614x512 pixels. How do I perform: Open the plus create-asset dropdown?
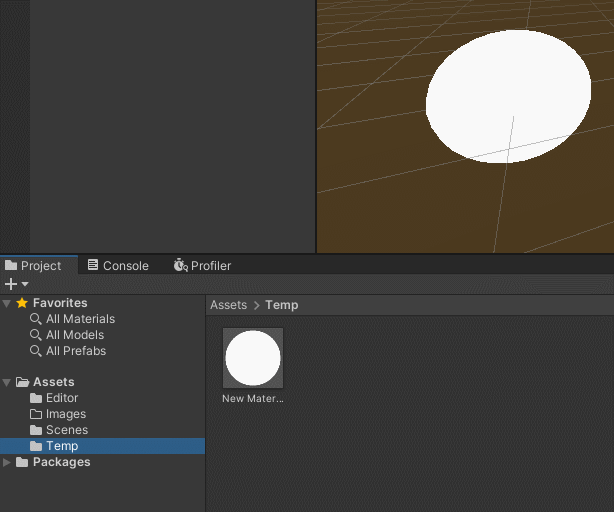[x=16, y=284]
